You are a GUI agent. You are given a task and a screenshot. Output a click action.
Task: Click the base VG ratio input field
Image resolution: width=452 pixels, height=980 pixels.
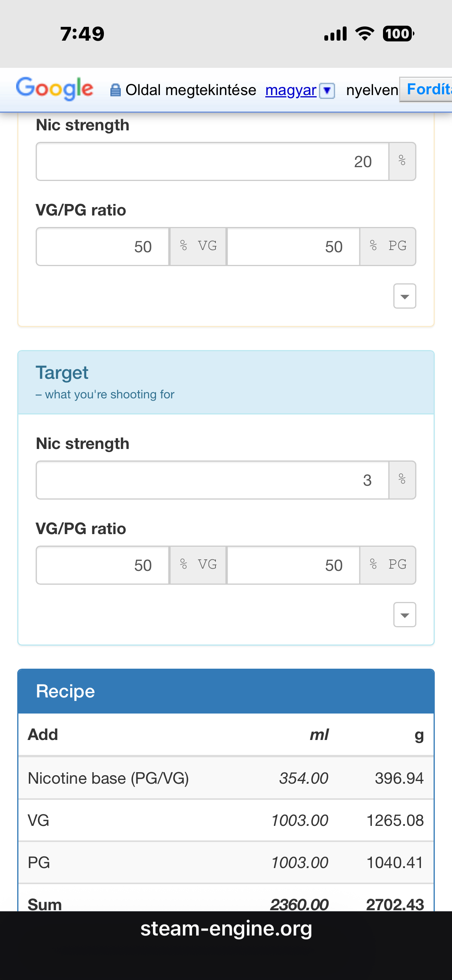(x=103, y=247)
